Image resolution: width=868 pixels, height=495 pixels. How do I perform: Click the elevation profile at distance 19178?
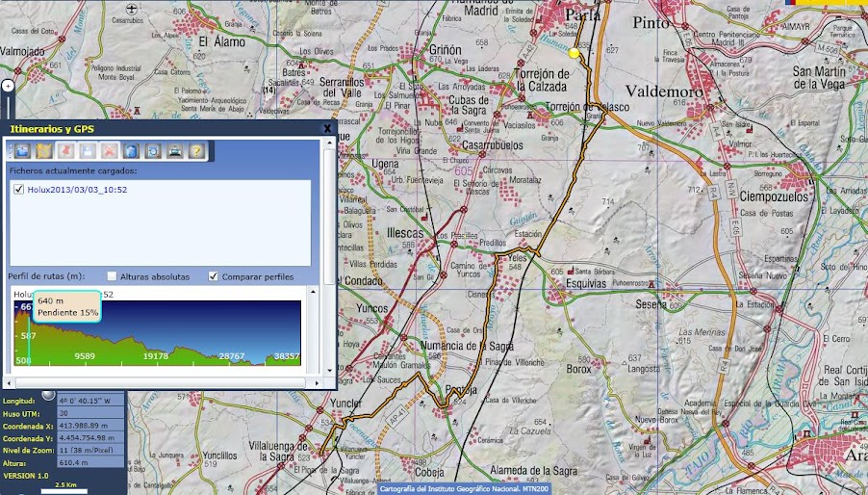coord(156,356)
